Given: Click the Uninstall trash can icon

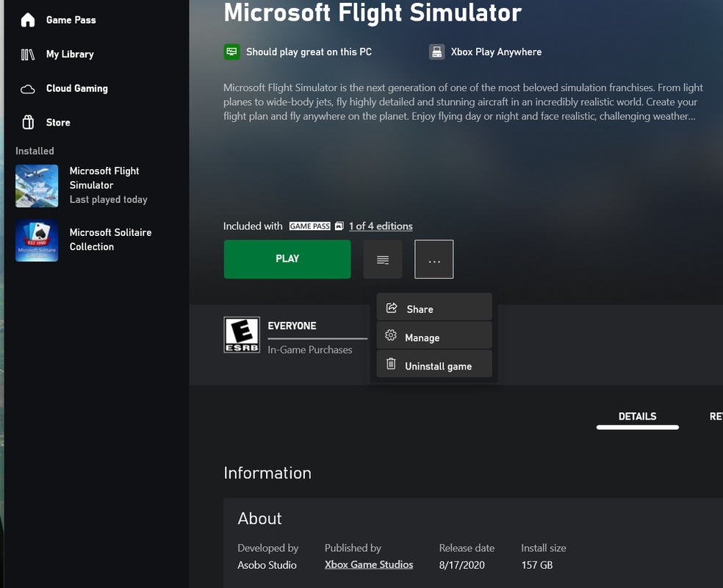Looking at the screenshot, I should click(391, 364).
